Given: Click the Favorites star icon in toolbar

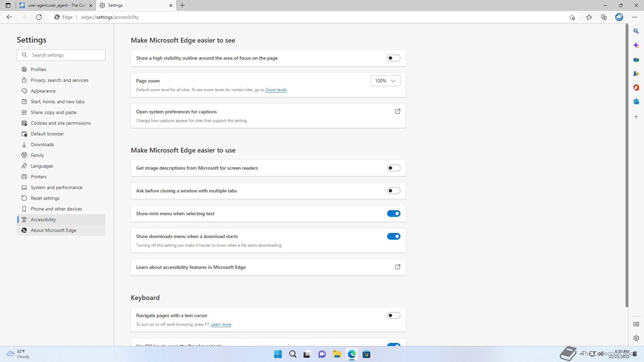Looking at the screenshot, I should point(589,17).
